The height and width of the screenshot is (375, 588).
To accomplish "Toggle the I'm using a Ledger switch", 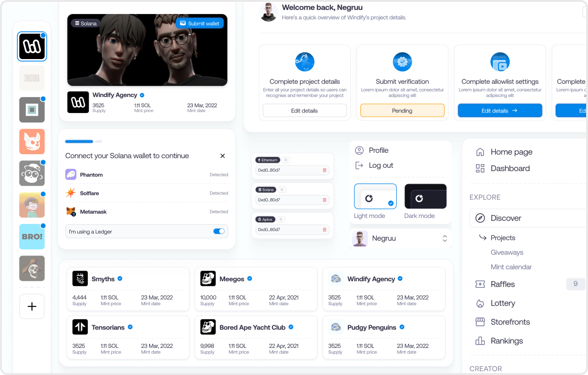I will tap(219, 232).
